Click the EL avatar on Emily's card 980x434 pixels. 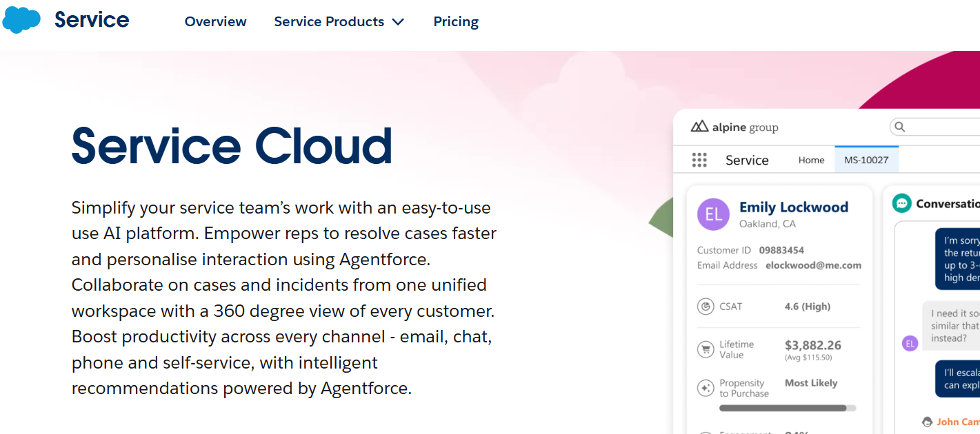pos(713,214)
